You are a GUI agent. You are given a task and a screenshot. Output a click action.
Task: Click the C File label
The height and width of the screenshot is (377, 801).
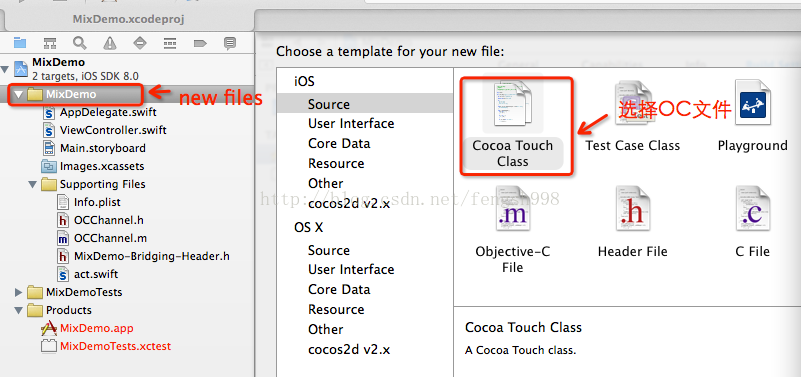tap(752, 251)
